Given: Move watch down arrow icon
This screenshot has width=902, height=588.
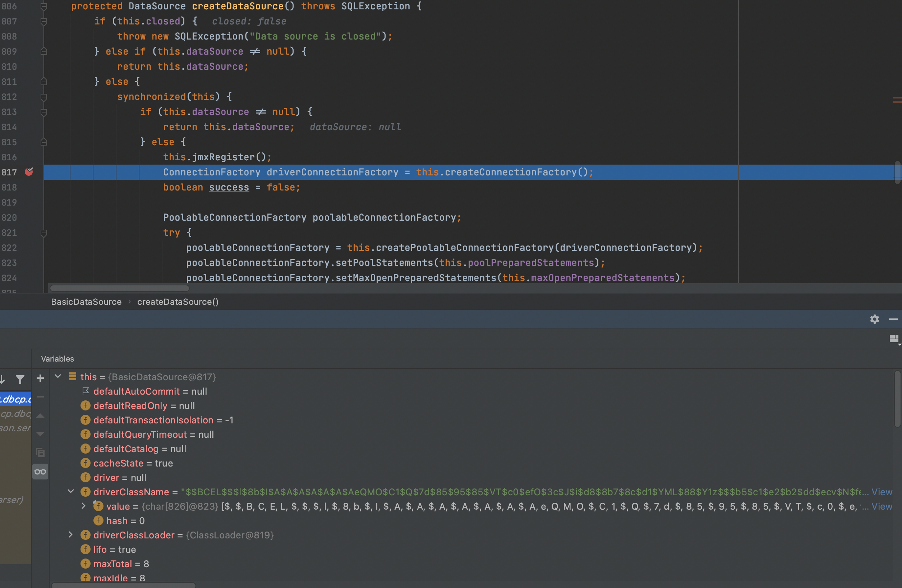Looking at the screenshot, I should [40, 434].
